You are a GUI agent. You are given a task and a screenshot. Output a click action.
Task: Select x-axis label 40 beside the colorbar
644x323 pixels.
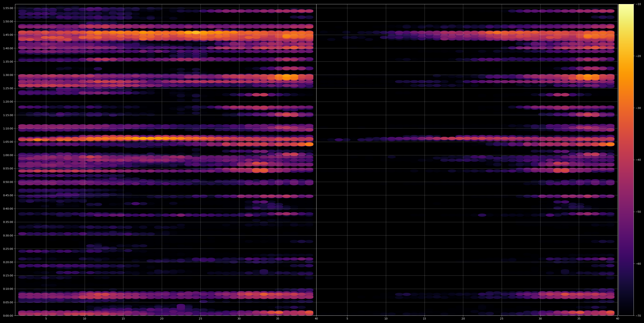pyautogui.click(x=618, y=319)
